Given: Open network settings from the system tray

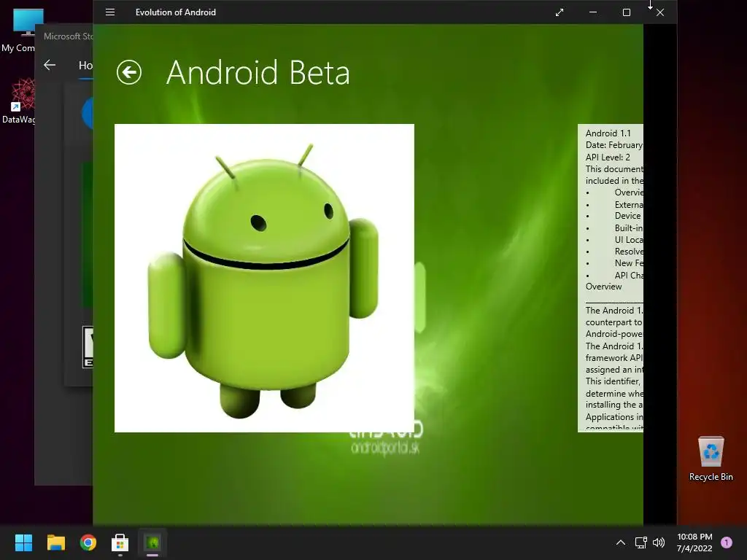Looking at the screenshot, I should pyautogui.click(x=640, y=542).
